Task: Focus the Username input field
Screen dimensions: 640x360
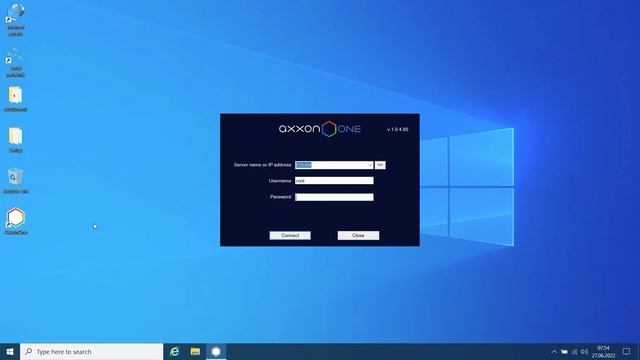Action: click(334, 181)
